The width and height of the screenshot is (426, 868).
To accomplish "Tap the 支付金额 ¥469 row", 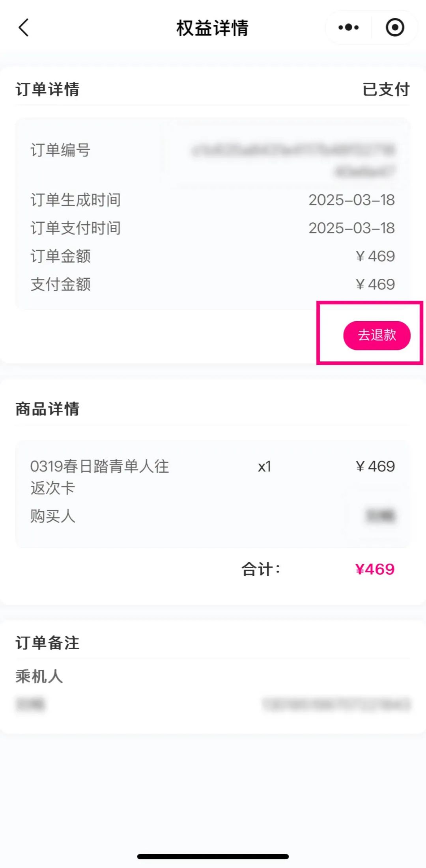I will pyautogui.click(x=213, y=284).
